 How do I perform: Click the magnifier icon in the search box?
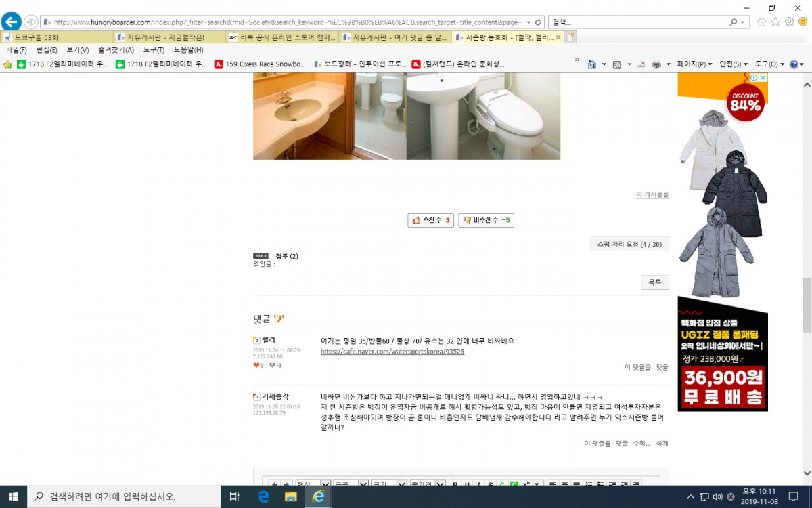pos(734,22)
